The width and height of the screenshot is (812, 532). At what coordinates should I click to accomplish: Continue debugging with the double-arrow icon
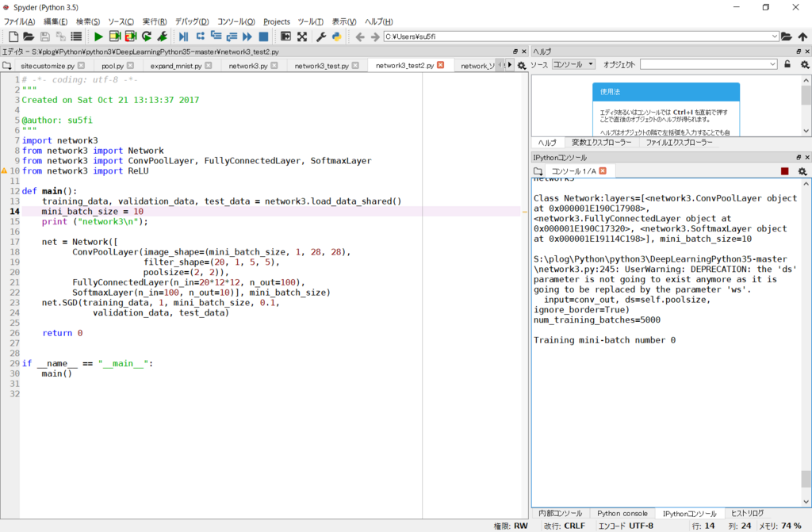tap(247, 36)
